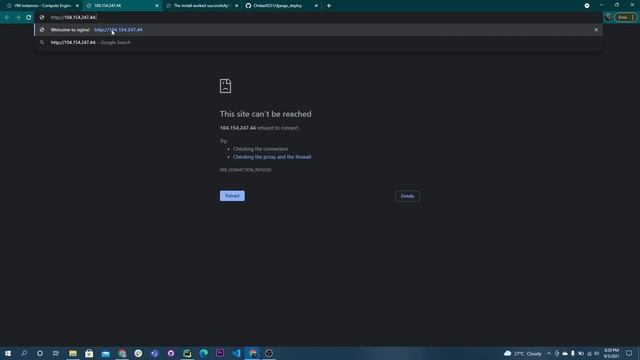Viewport: 640px width, 360px height.
Task: Open a new browser tab
Action: tap(329, 6)
